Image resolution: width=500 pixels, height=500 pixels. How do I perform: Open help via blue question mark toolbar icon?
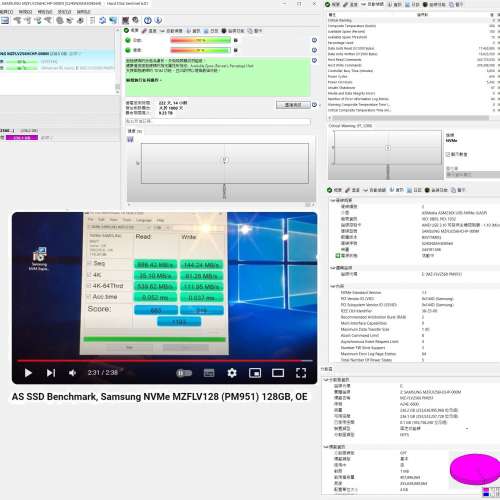click(147, 20)
